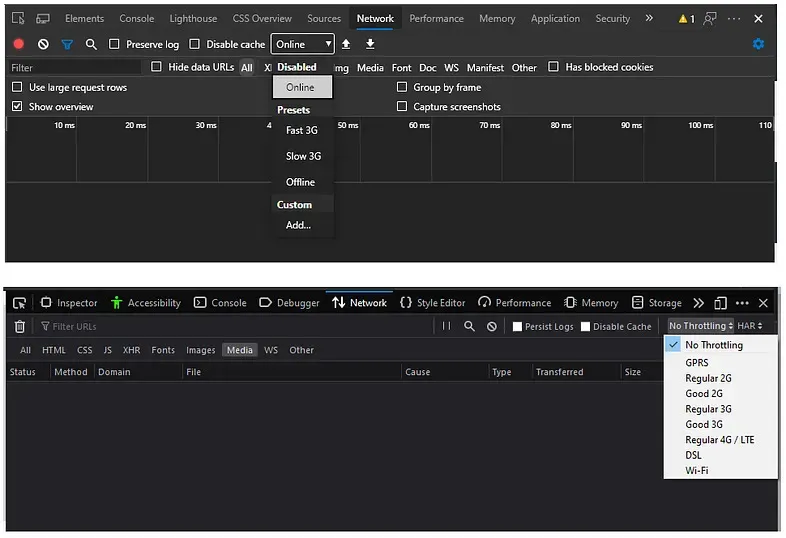This screenshot has height=538, width=786.
Task: Check Has blocked cookies
Action: (x=553, y=67)
